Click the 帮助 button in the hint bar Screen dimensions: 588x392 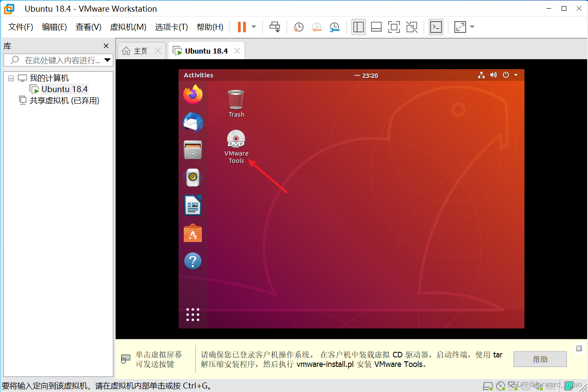point(540,359)
